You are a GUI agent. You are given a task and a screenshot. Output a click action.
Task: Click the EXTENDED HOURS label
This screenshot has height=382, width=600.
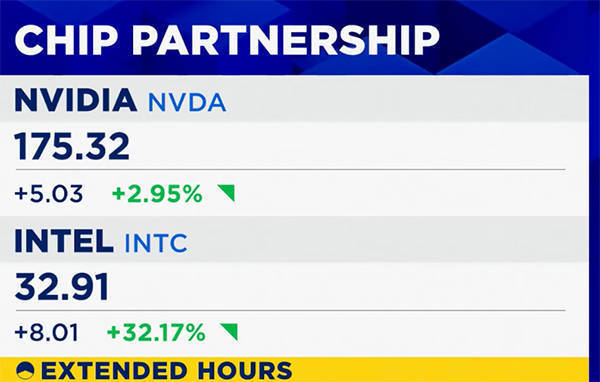166,371
